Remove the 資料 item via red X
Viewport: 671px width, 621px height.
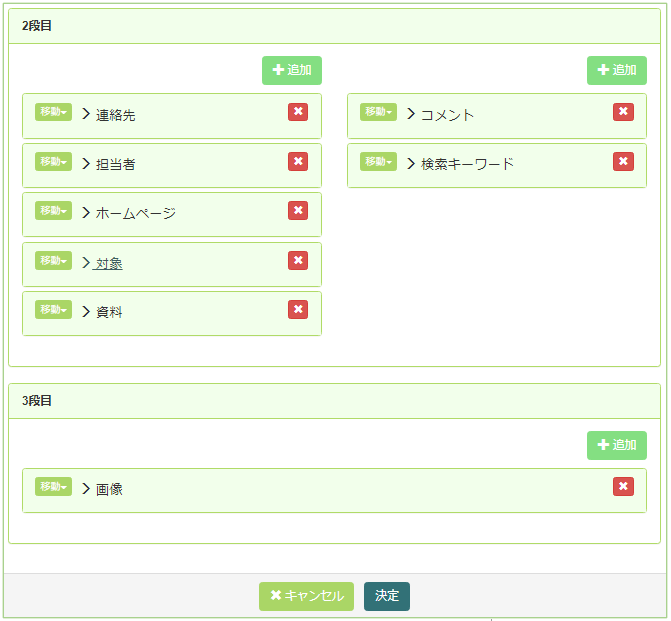297,309
